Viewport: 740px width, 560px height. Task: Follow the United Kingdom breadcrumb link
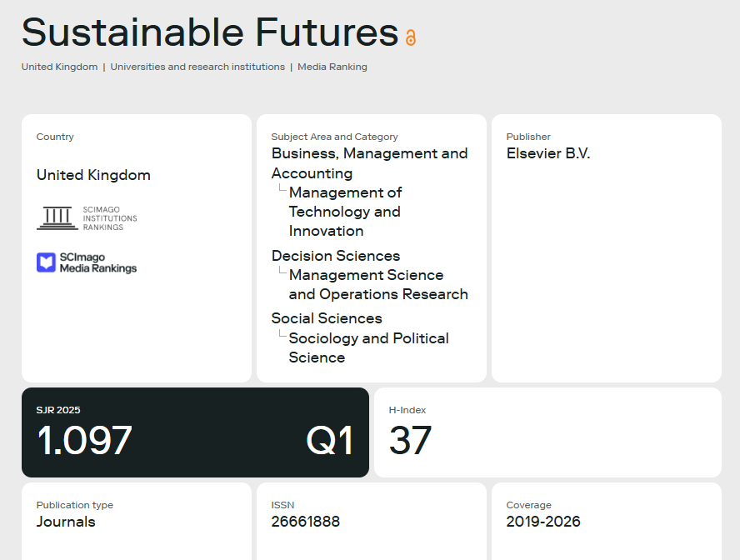point(59,67)
